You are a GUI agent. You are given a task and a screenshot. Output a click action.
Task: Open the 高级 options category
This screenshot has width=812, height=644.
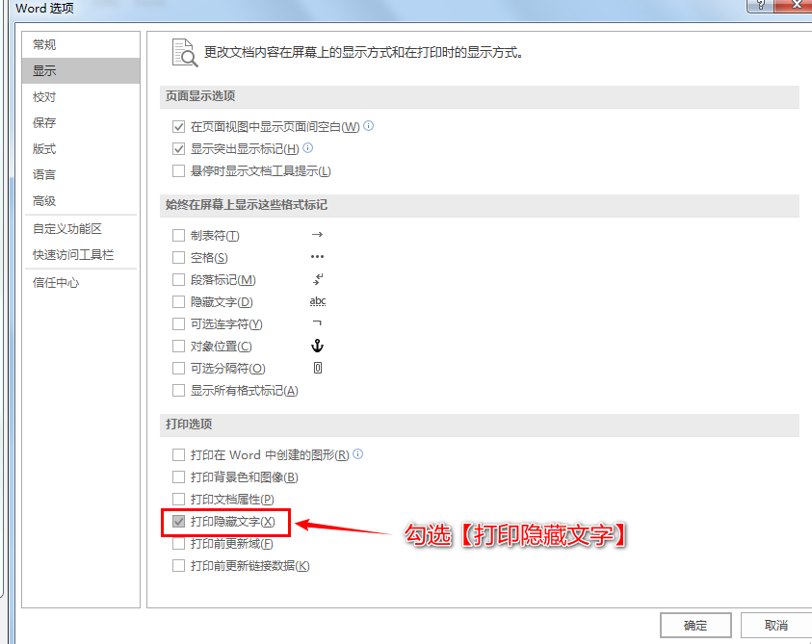point(81,201)
